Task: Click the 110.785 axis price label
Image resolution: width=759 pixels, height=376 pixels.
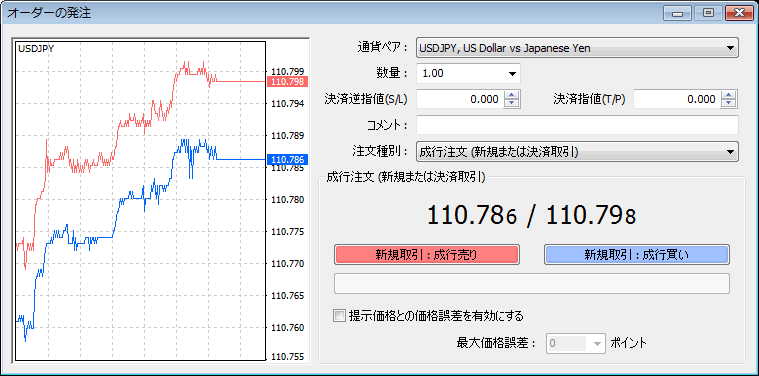Action: click(288, 168)
